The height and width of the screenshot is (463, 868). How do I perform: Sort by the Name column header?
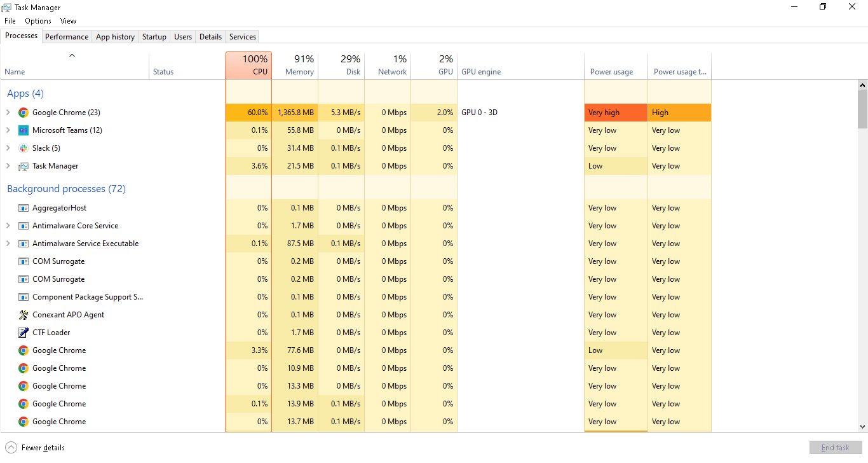click(75, 66)
